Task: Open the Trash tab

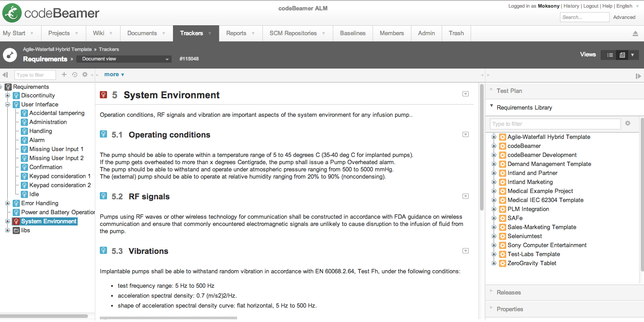Action: 456,33
